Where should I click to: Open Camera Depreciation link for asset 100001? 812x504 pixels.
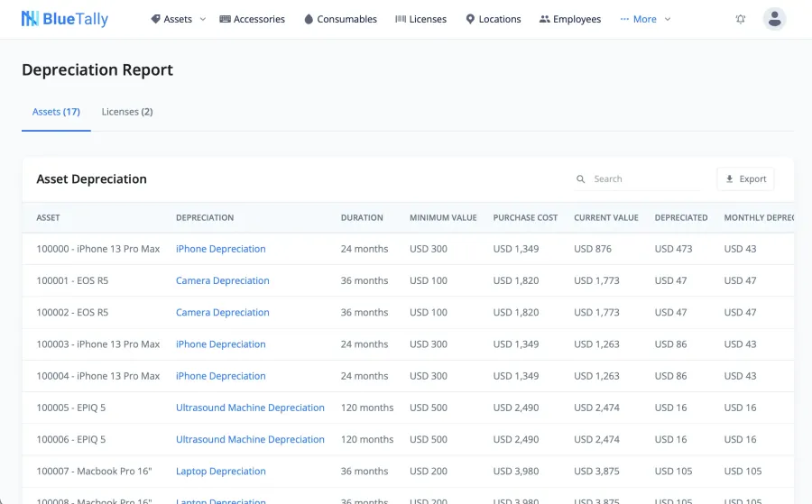[223, 280]
